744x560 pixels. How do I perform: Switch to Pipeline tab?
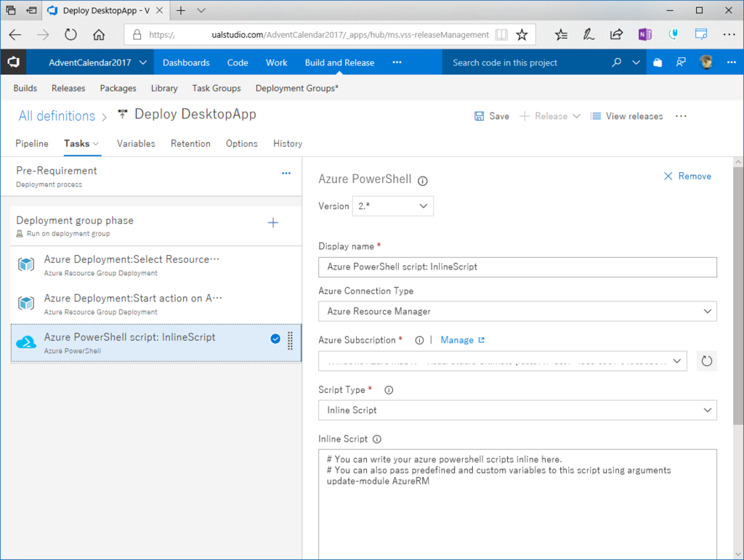(32, 143)
